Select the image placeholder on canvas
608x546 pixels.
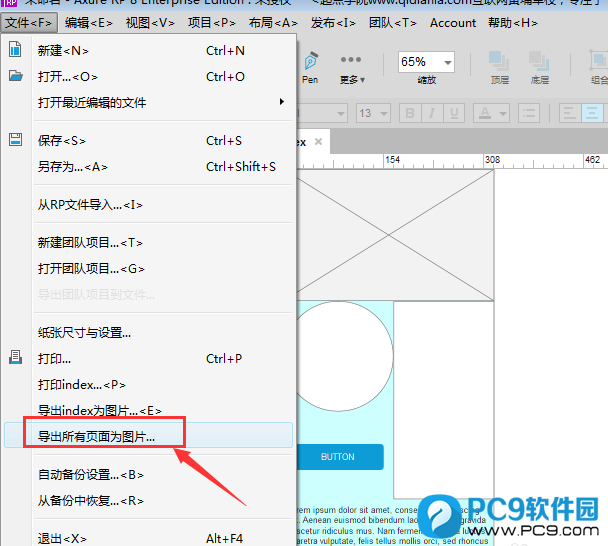click(395, 235)
